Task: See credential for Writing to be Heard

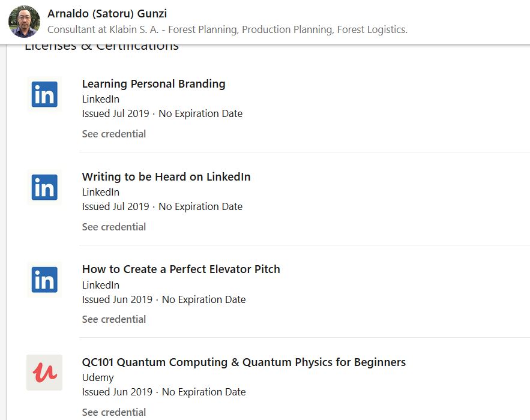Action: 114,227
